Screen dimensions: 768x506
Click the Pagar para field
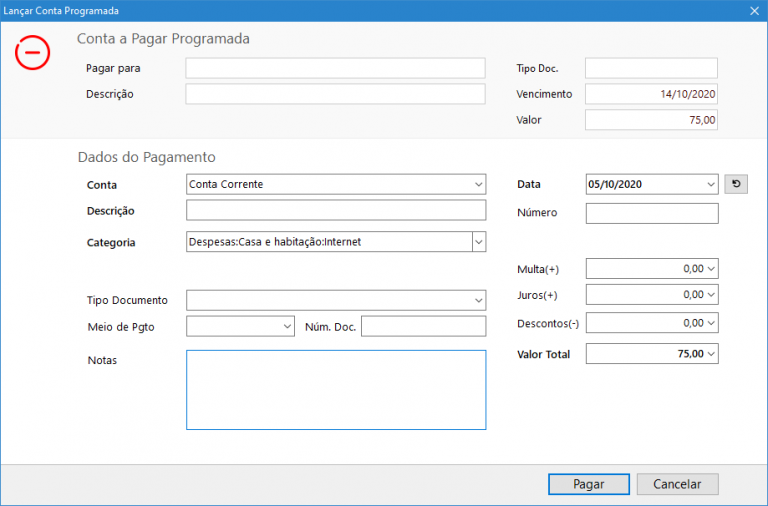click(335, 68)
